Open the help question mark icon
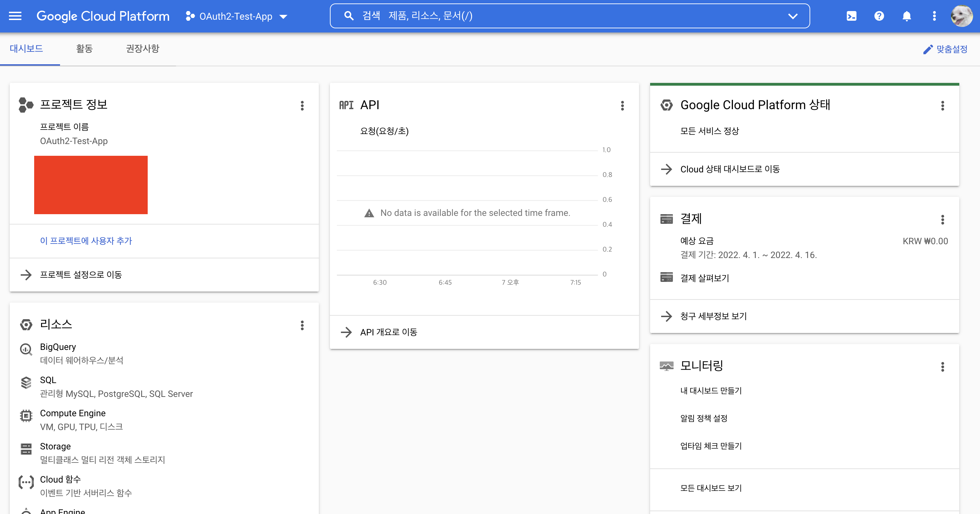The image size is (980, 514). pos(879,16)
